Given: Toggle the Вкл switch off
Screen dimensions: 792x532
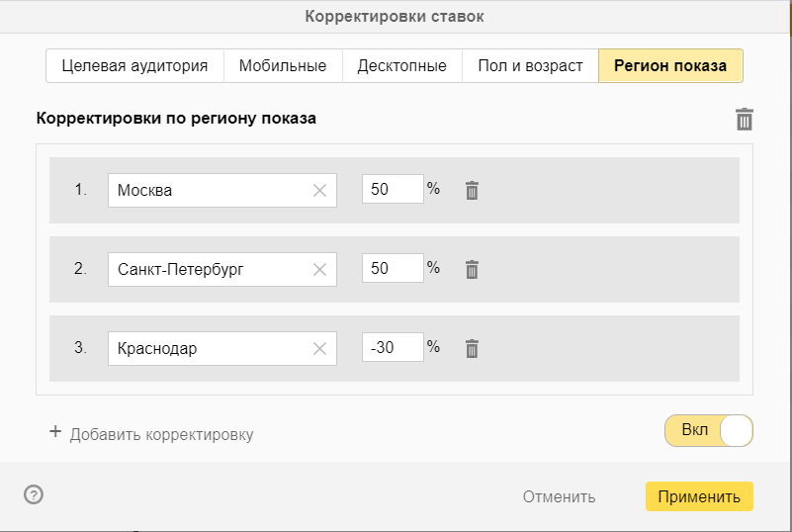Looking at the screenshot, I should tap(708, 430).
